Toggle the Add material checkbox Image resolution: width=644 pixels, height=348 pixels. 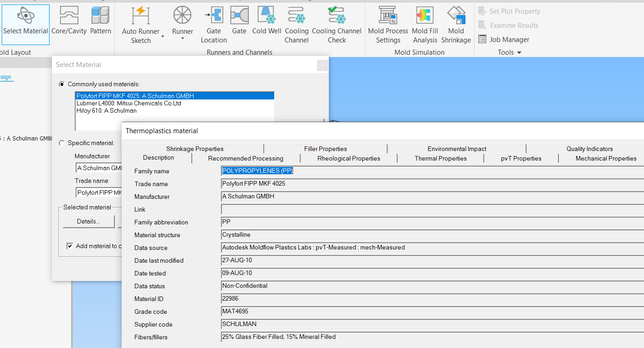click(70, 246)
